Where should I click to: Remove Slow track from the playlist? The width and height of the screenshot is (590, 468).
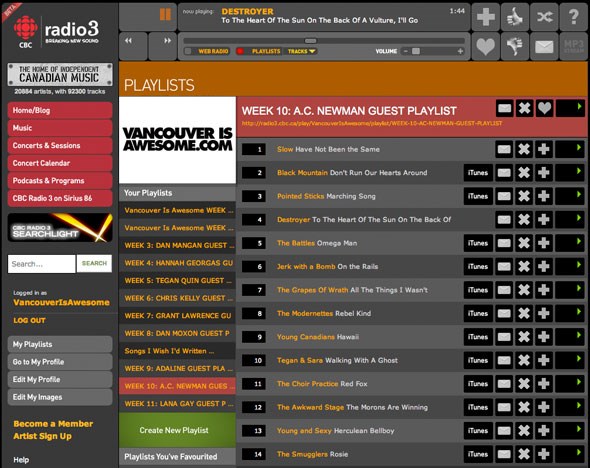click(524, 149)
